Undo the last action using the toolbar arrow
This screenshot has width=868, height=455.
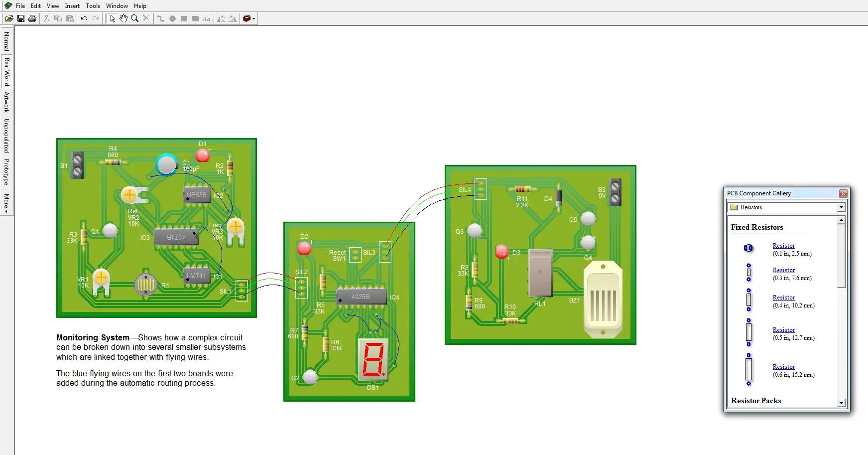click(x=84, y=18)
